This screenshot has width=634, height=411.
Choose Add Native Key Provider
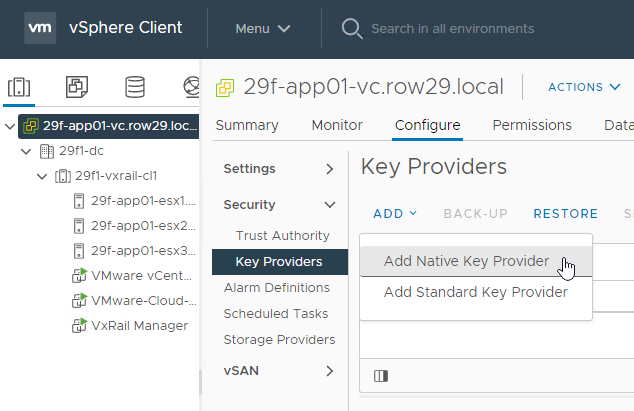click(476, 261)
